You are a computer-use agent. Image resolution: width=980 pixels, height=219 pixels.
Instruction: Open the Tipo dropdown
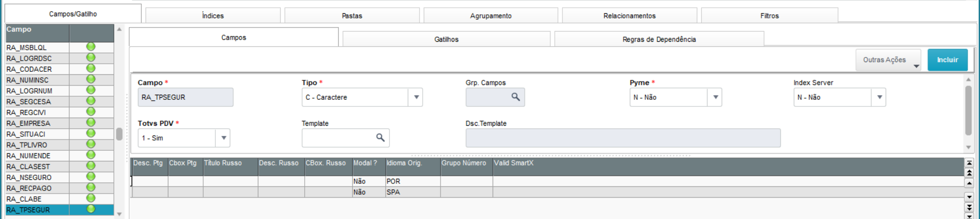416,97
